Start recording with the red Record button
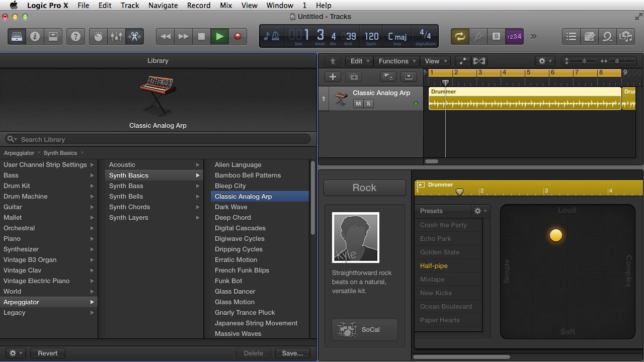The width and height of the screenshot is (644, 362). point(237,36)
